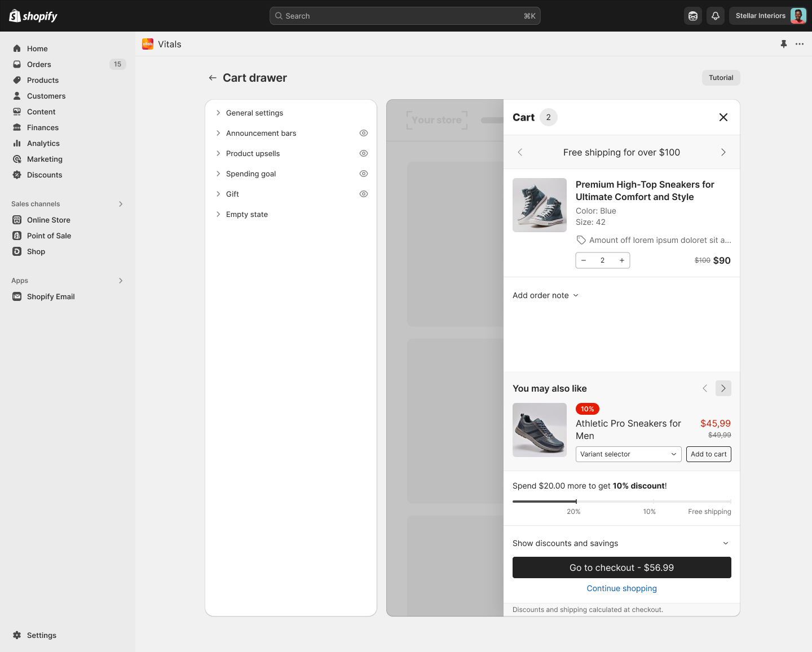Click previous arrow in You may also like
This screenshot has width=812, height=652.
coord(705,388)
